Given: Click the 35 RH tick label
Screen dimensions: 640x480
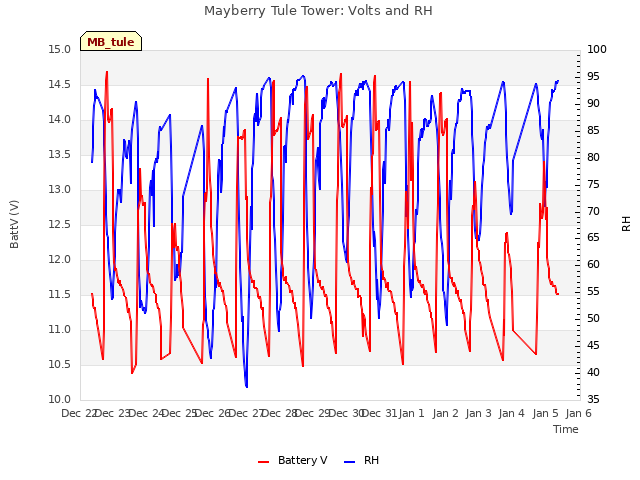Looking at the screenshot, I should pyautogui.click(x=593, y=400).
